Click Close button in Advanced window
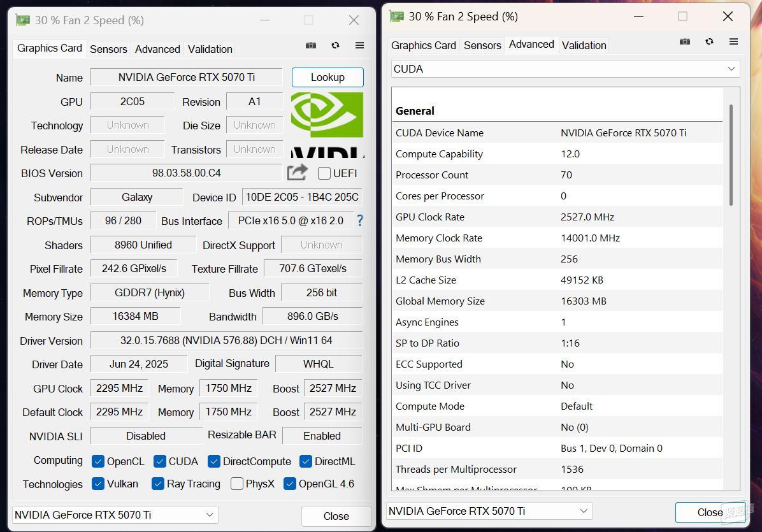The width and height of the screenshot is (762, 532). coord(710,512)
